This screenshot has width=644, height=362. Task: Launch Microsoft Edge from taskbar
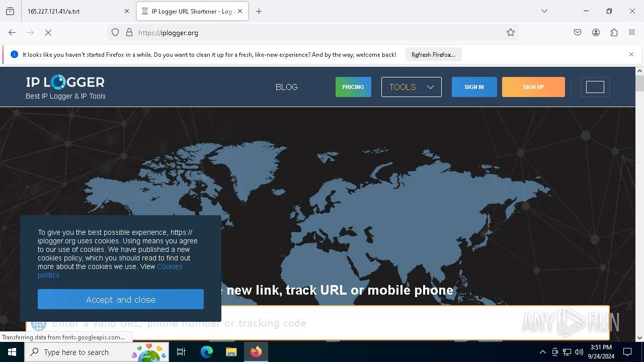(207, 352)
